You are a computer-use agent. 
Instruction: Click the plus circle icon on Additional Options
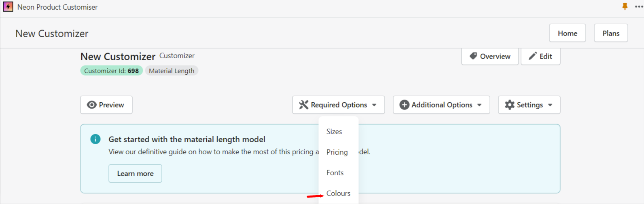[x=404, y=105]
